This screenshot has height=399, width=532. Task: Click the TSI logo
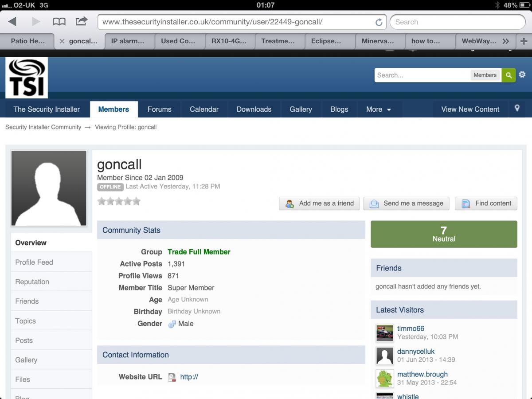coord(27,78)
